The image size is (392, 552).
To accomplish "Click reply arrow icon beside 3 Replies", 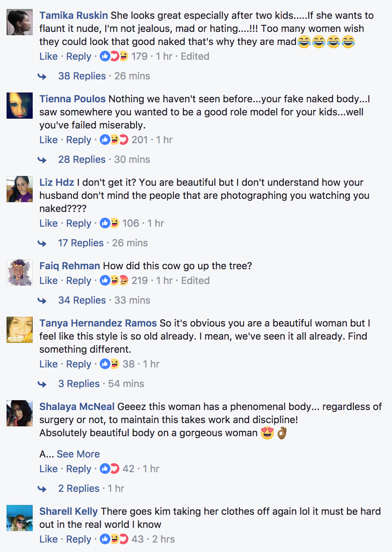I will [42, 384].
